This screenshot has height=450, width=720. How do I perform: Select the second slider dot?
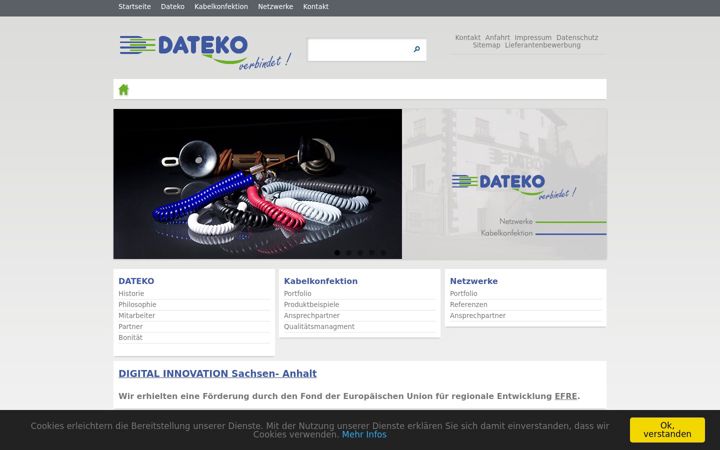point(349,253)
